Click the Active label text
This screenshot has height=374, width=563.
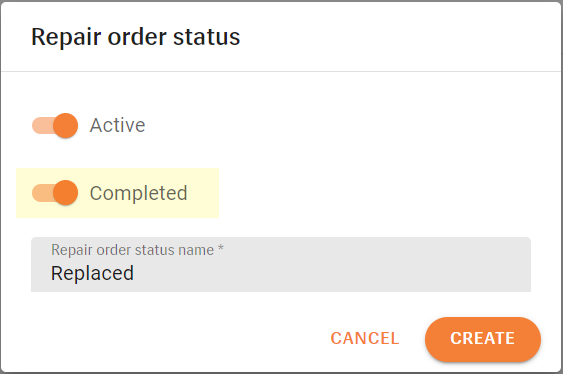tap(117, 125)
